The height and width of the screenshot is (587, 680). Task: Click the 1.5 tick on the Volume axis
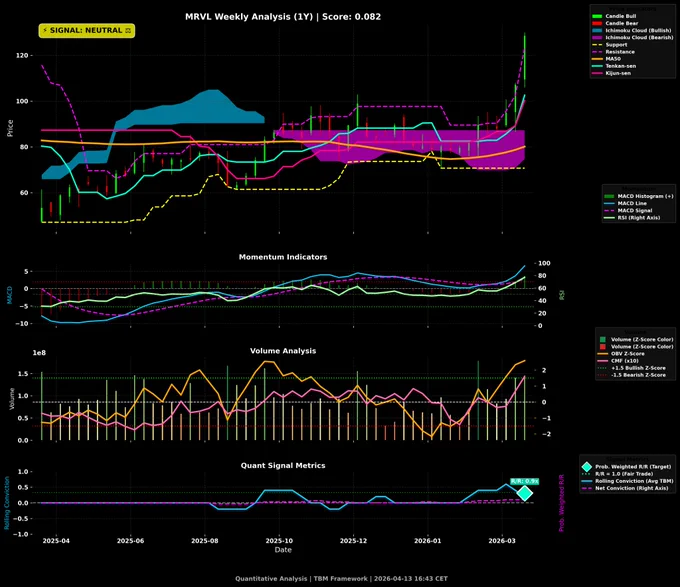click(x=23, y=374)
